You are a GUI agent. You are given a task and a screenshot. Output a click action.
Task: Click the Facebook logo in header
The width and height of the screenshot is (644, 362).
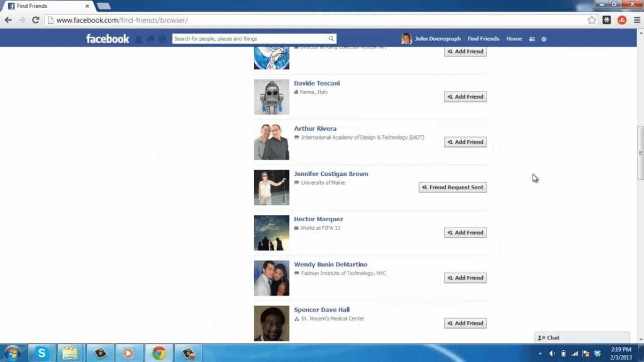[x=108, y=39]
